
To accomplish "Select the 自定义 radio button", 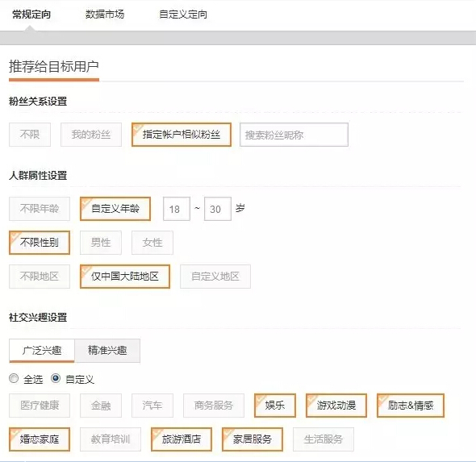I will (x=56, y=378).
